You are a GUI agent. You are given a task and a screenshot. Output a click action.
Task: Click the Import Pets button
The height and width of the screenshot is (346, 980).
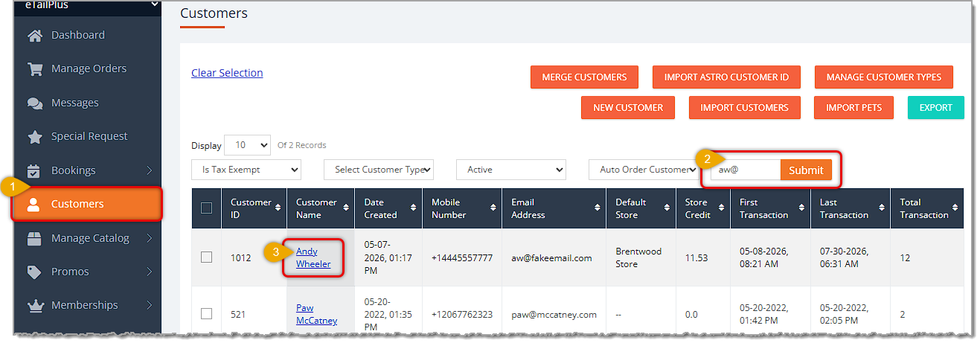click(x=854, y=108)
